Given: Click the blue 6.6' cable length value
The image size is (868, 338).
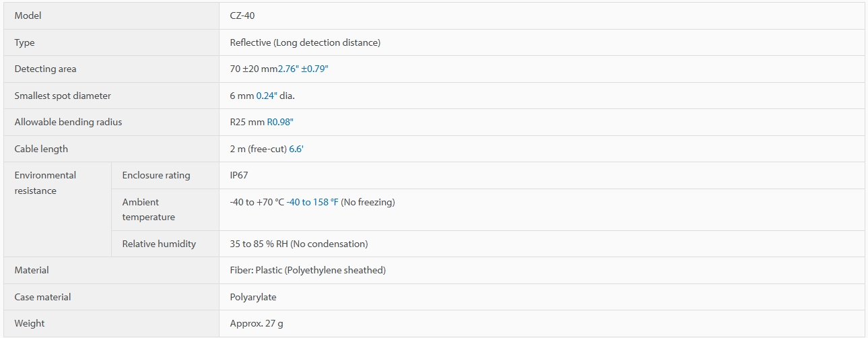Looking at the screenshot, I should click(x=296, y=149).
